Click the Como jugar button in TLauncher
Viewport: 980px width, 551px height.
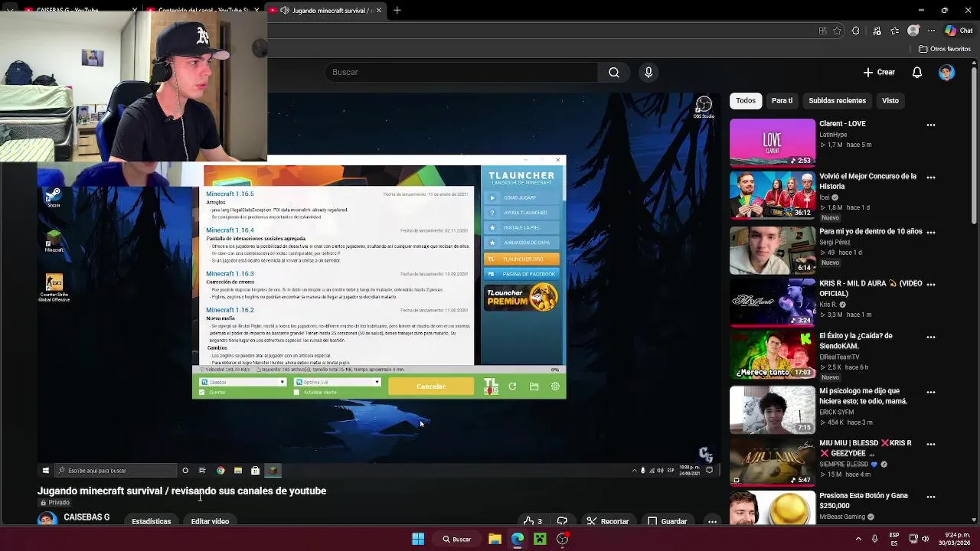521,197
